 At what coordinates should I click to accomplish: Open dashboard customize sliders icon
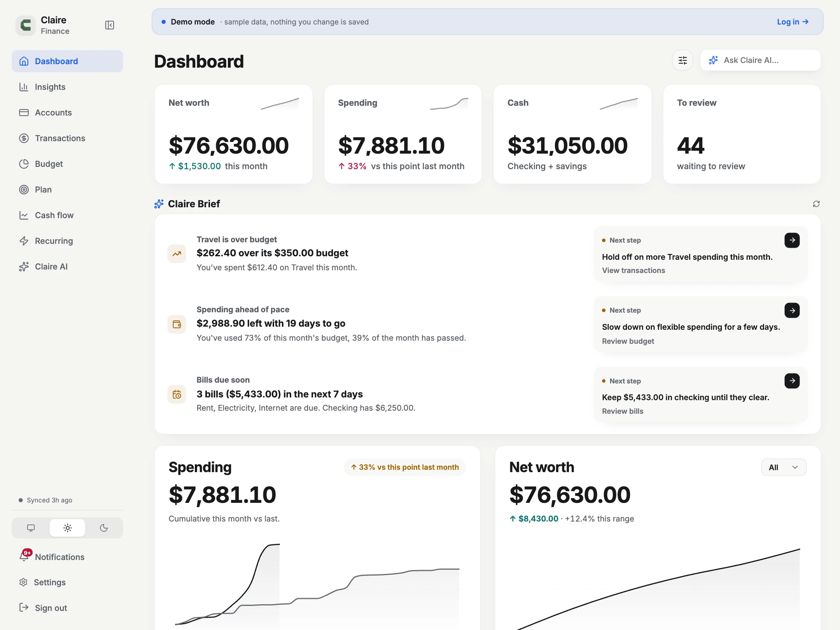pyautogui.click(x=682, y=60)
